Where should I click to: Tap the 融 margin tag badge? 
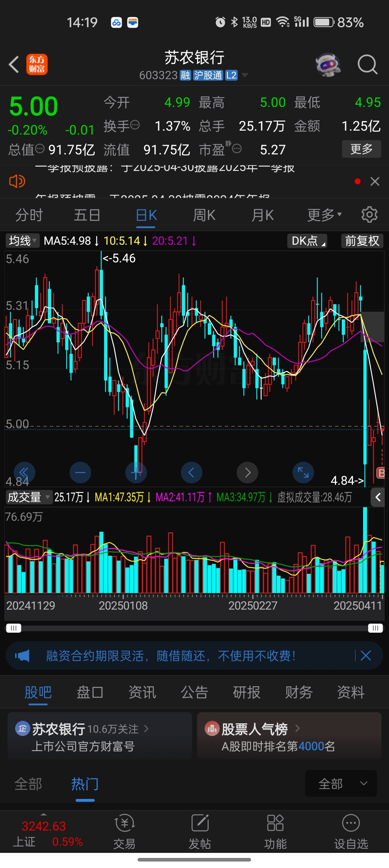click(x=185, y=75)
